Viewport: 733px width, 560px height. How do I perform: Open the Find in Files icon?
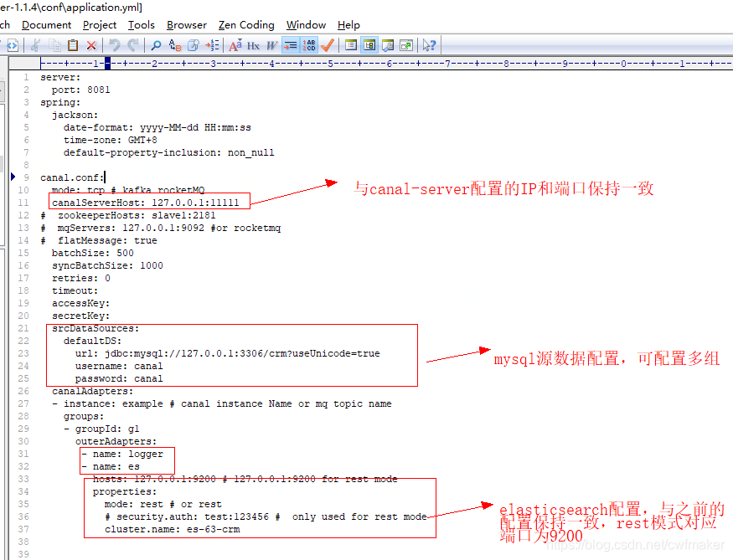194,45
